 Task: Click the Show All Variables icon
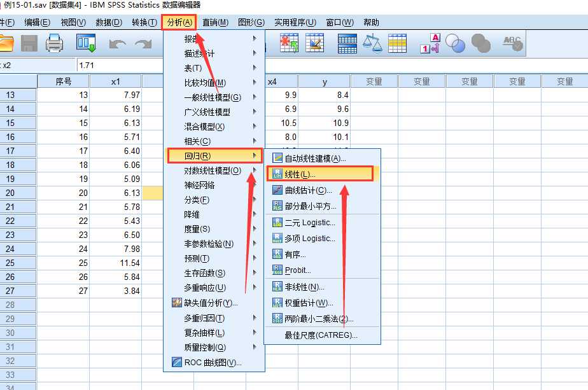480,43
